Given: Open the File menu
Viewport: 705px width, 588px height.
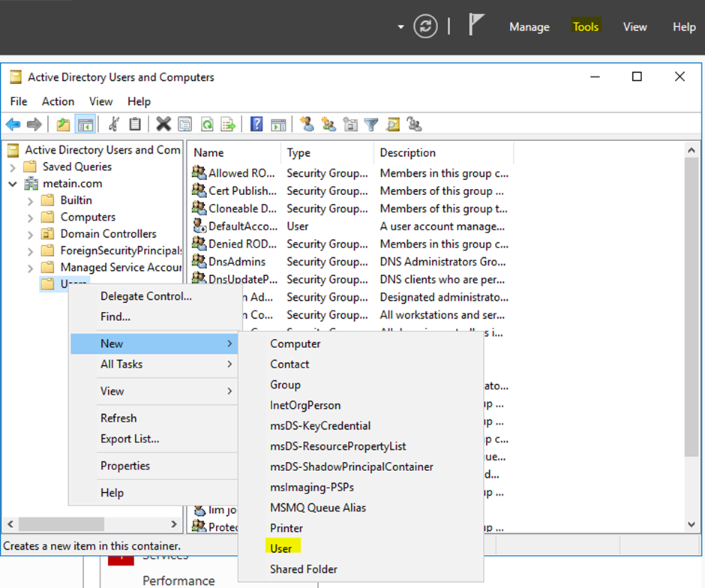Looking at the screenshot, I should click(x=19, y=101).
